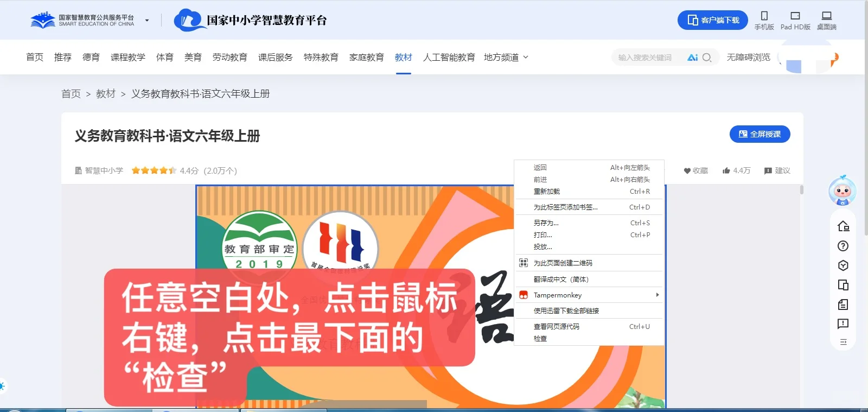Open the 劳动教育 navigation tab

pos(230,57)
